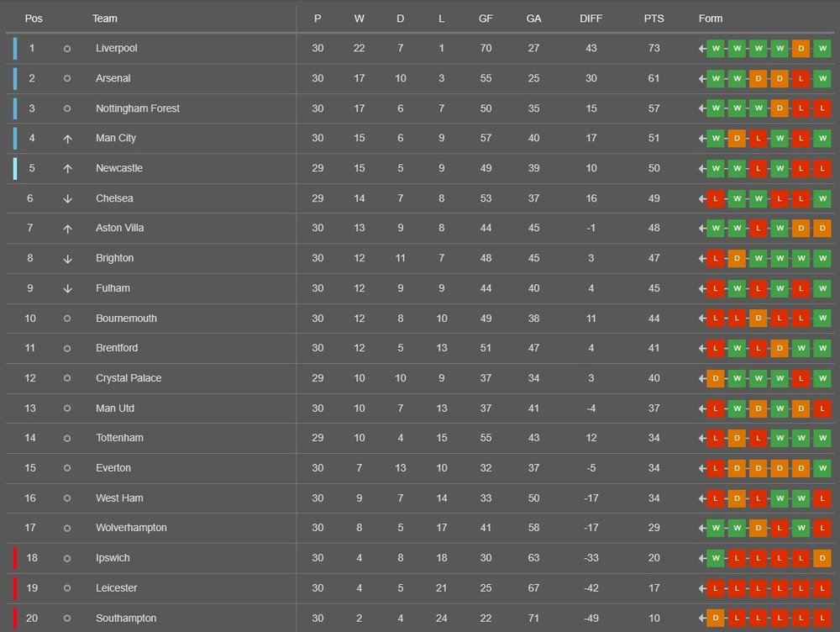Click the no-change circle beside Southampton
Screen dimensions: 840x632
coord(67,619)
